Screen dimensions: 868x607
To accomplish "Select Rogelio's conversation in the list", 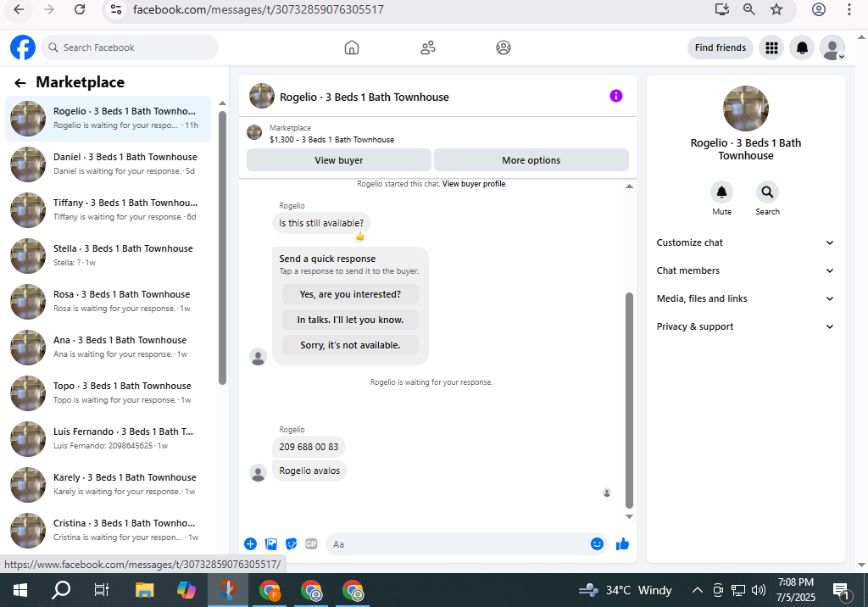I will tap(108, 119).
